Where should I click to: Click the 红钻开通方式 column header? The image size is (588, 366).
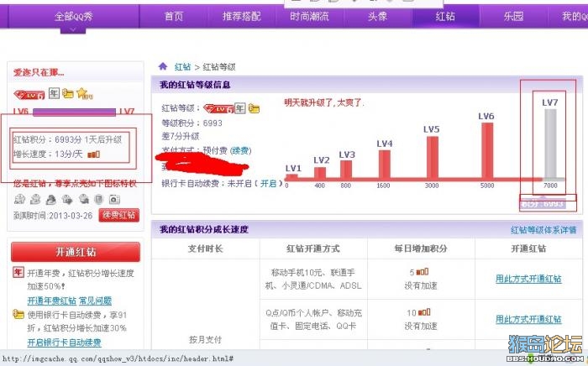coord(313,248)
